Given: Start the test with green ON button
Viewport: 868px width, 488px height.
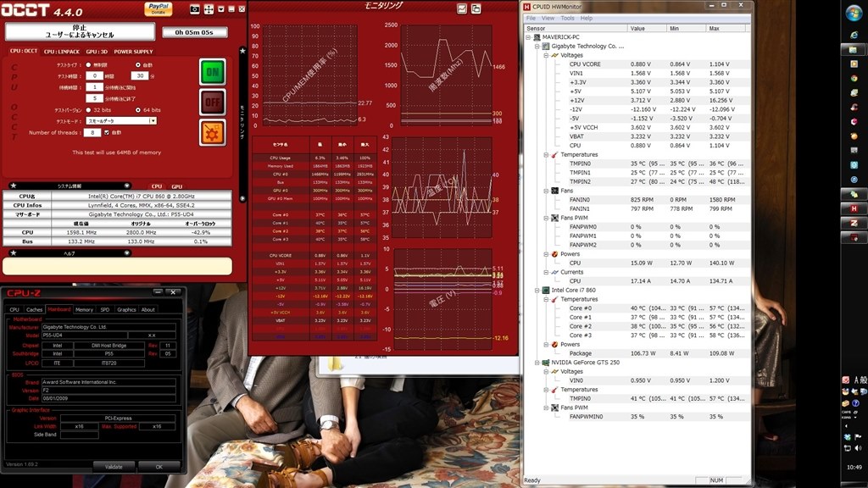Looking at the screenshot, I should click(x=213, y=72).
